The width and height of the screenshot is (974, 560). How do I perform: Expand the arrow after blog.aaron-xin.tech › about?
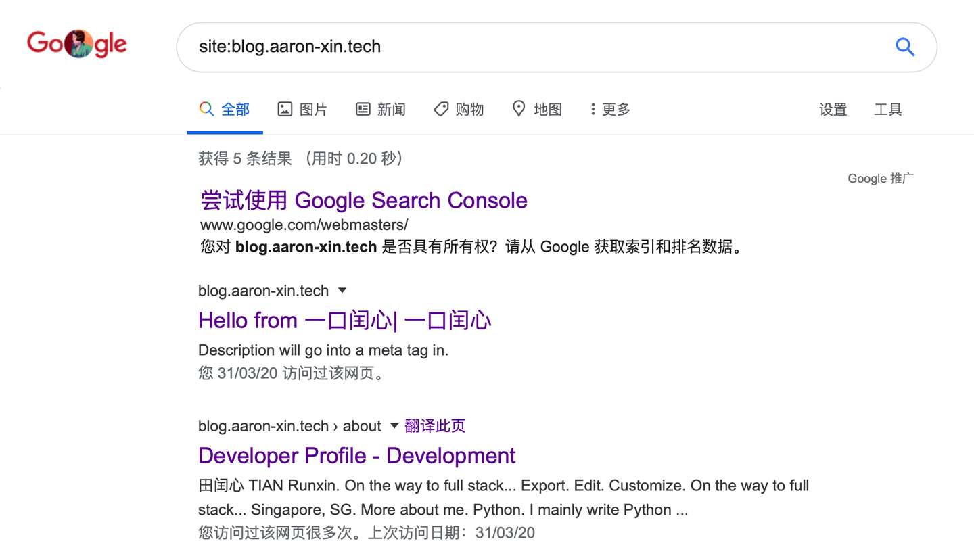pyautogui.click(x=394, y=426)
